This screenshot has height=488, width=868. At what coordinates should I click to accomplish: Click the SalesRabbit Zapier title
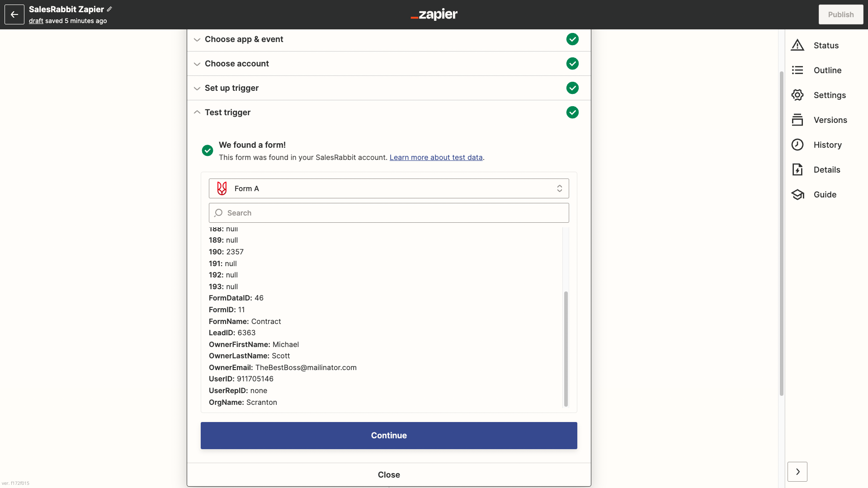[x=66, y=9]
